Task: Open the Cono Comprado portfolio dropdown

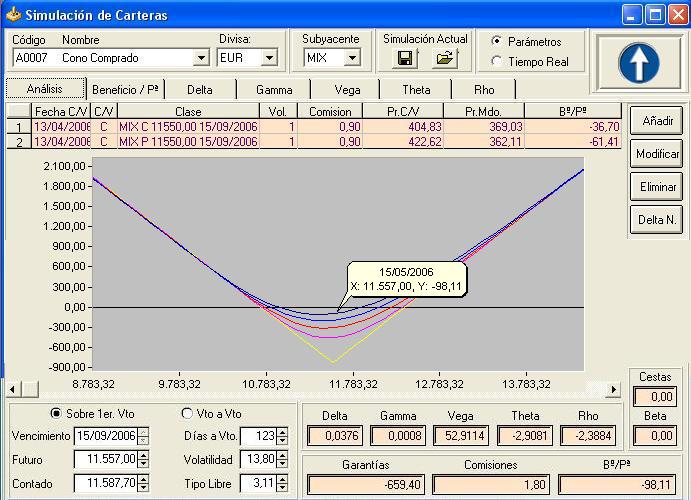Action: point(201,58)
